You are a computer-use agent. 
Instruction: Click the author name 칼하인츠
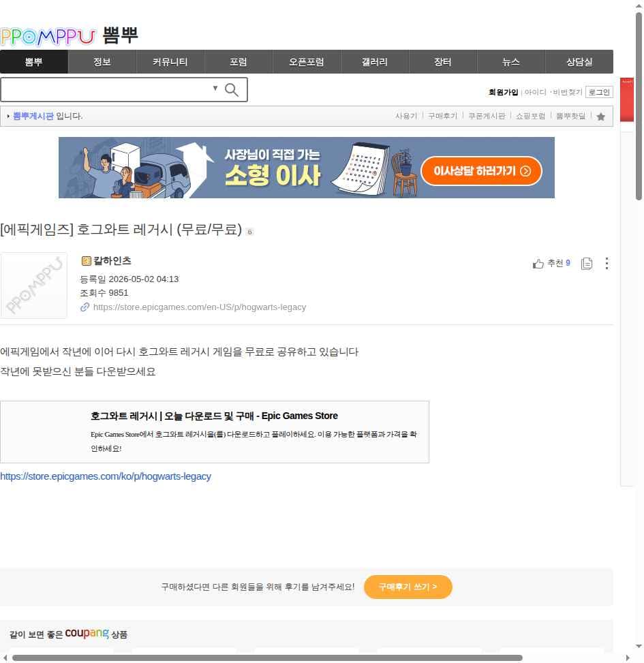pos(112,261)
